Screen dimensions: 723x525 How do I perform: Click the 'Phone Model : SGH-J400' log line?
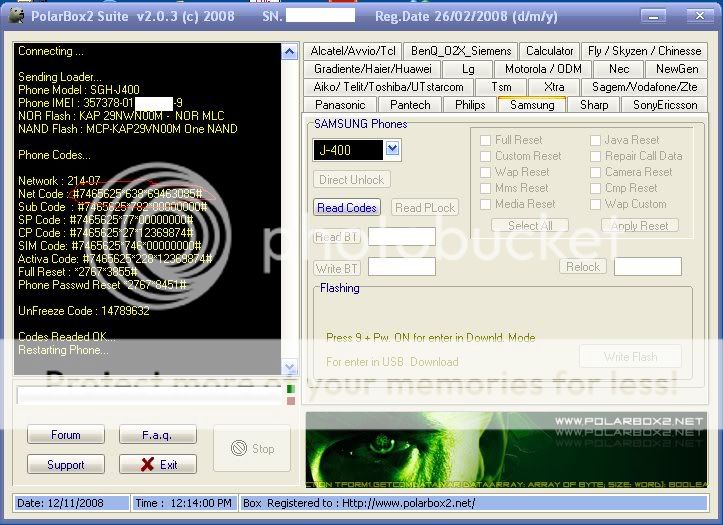[78, 89]
